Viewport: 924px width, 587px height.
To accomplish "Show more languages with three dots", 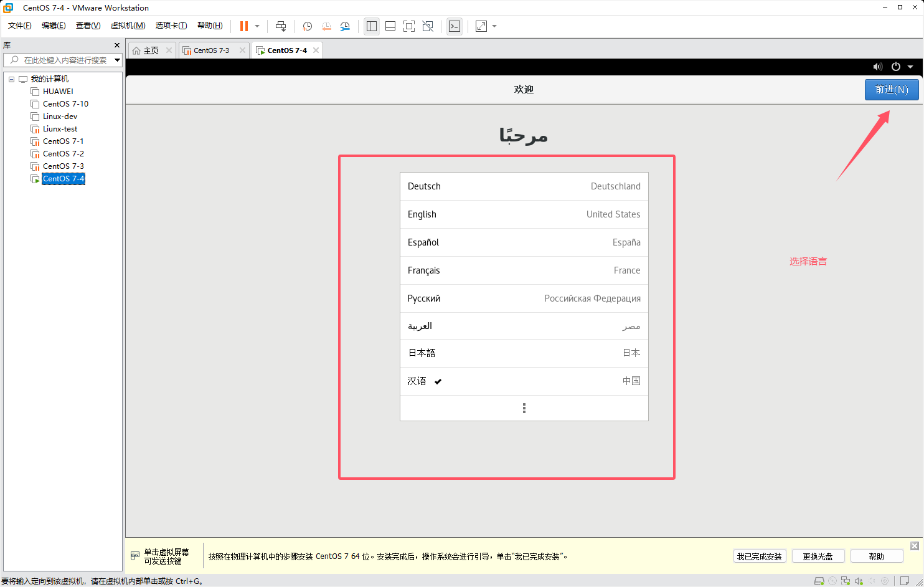I will pos(524,408).
